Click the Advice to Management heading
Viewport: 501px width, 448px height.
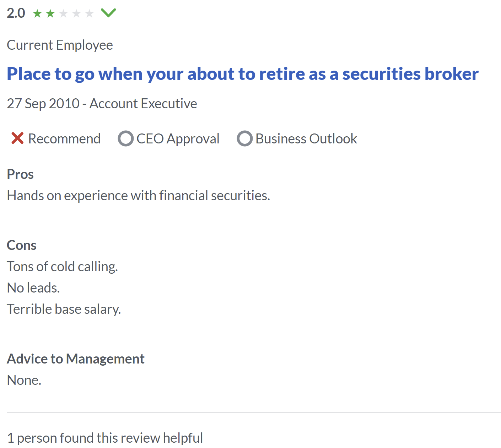pyautogui.click(x=76, y=359)
